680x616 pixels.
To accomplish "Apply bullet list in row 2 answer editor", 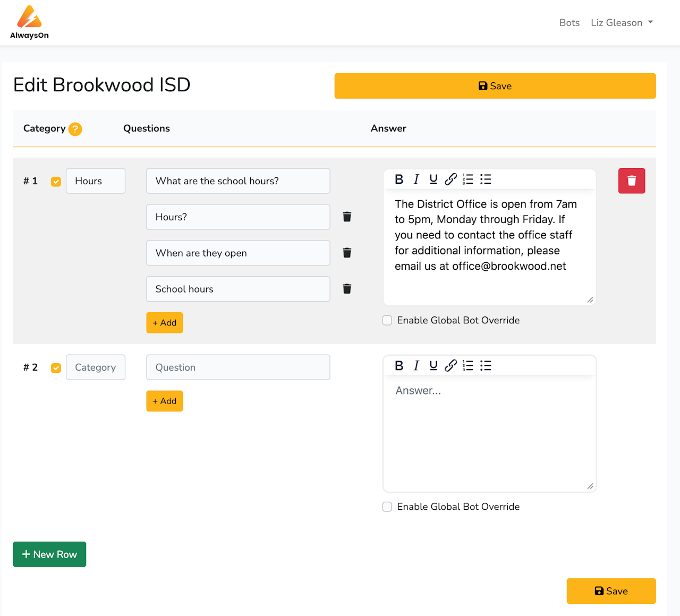I will coord(486,365).
